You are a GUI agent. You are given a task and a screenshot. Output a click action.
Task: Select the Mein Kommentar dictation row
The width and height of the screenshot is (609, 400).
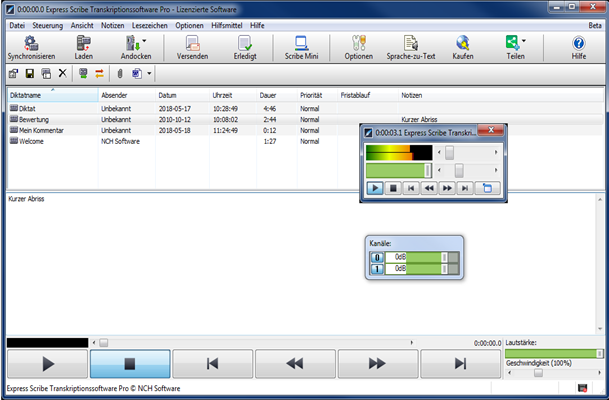pyautogui.click(x=305, y=130)
